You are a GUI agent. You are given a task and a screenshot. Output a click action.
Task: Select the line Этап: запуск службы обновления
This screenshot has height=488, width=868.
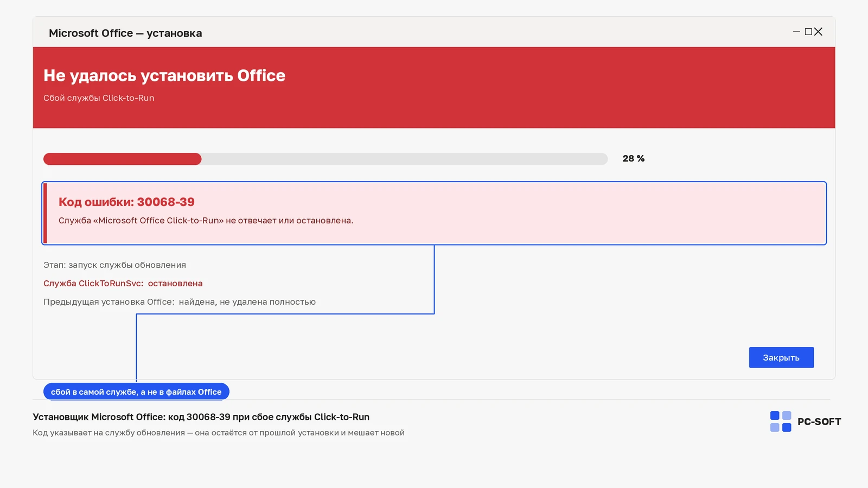tap(114, 265)
